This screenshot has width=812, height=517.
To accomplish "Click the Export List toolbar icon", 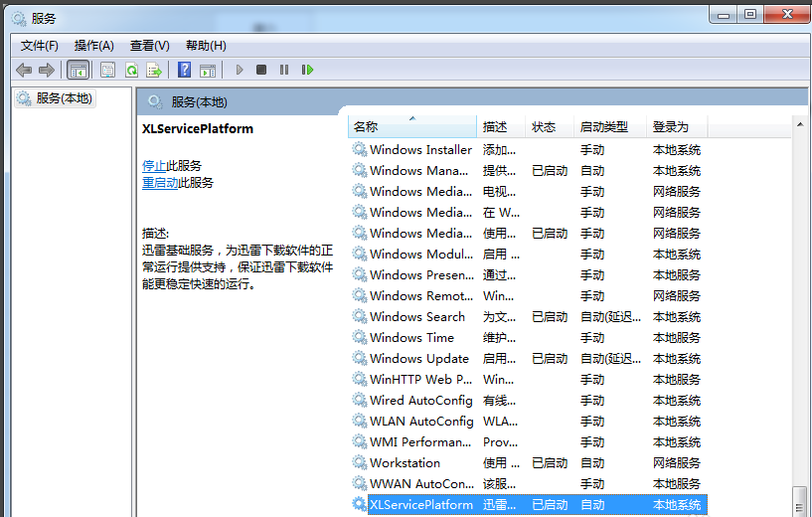I will 154,70.
